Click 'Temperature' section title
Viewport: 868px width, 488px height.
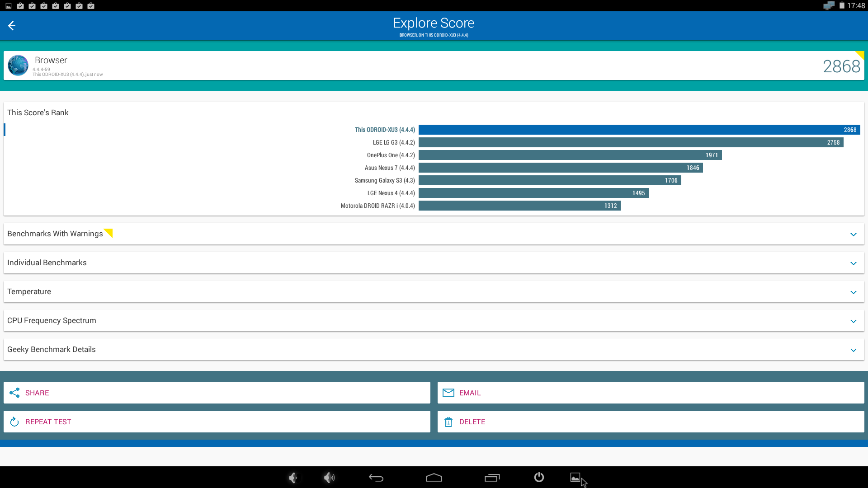pyautogui.click(x=29, y=291)
